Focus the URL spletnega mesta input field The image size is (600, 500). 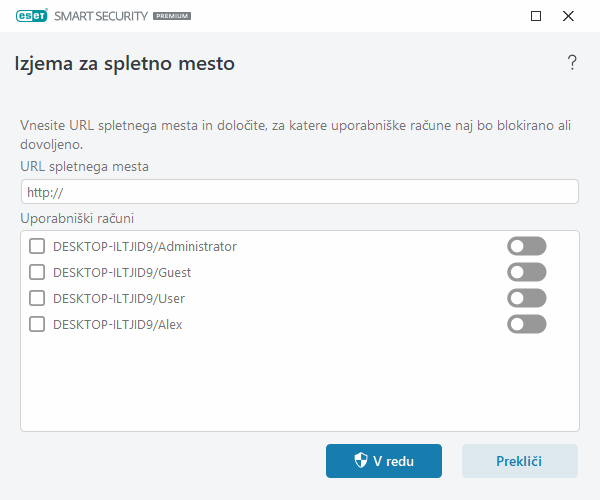[x=300, y=192]
